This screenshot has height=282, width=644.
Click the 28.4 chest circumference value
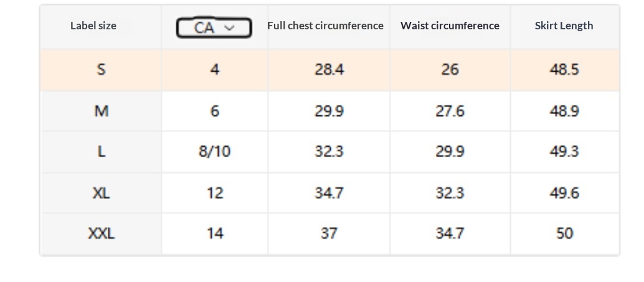coord(329,69)
